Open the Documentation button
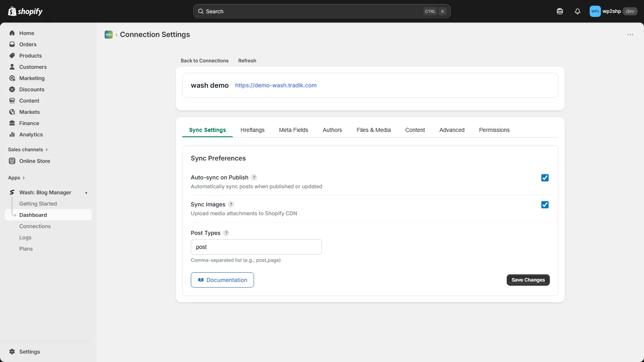Image resolution: width=644 pixels, height=362 pixels. point(222,280)
